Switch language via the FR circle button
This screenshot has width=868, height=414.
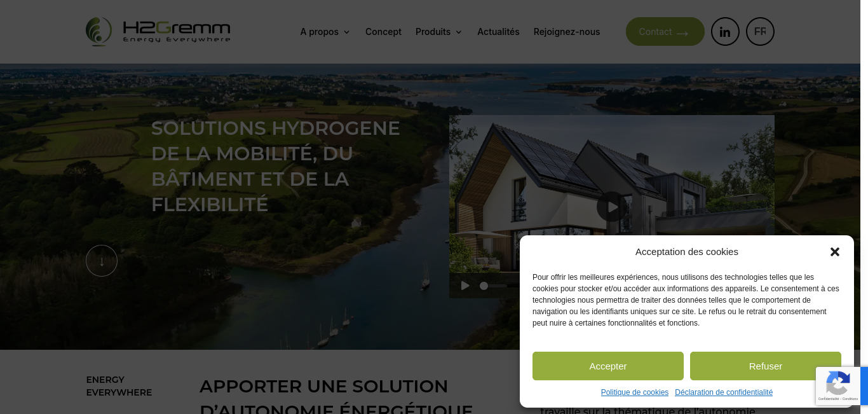(x=760, y=32)
